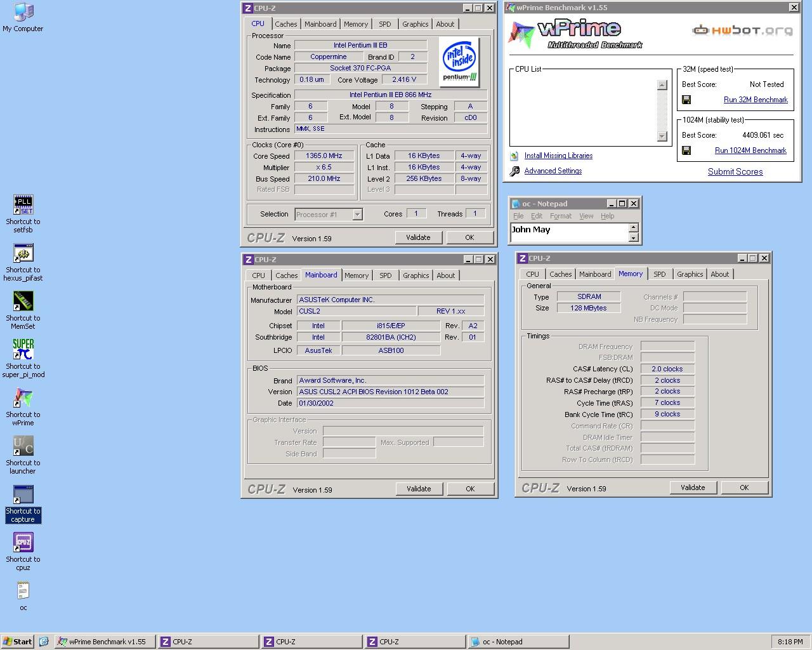
Task: Open the Processor #1 selection dropdown
Action: coord(357,215)
